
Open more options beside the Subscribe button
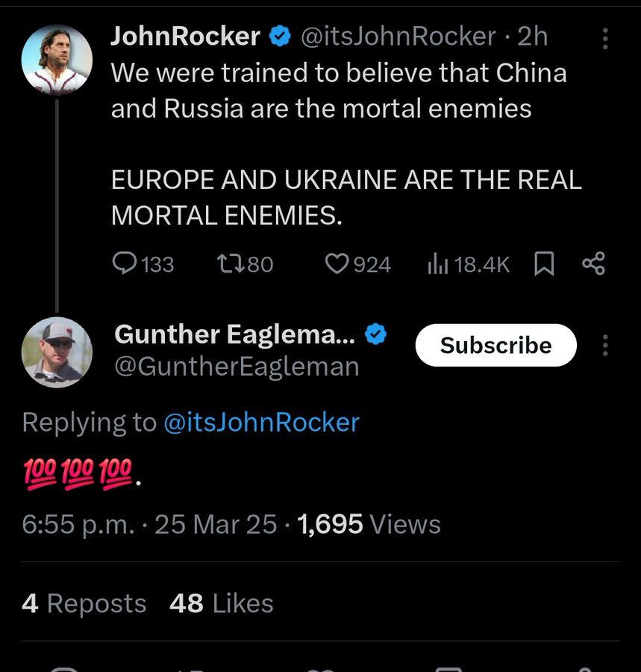click(x=604, y=345)
